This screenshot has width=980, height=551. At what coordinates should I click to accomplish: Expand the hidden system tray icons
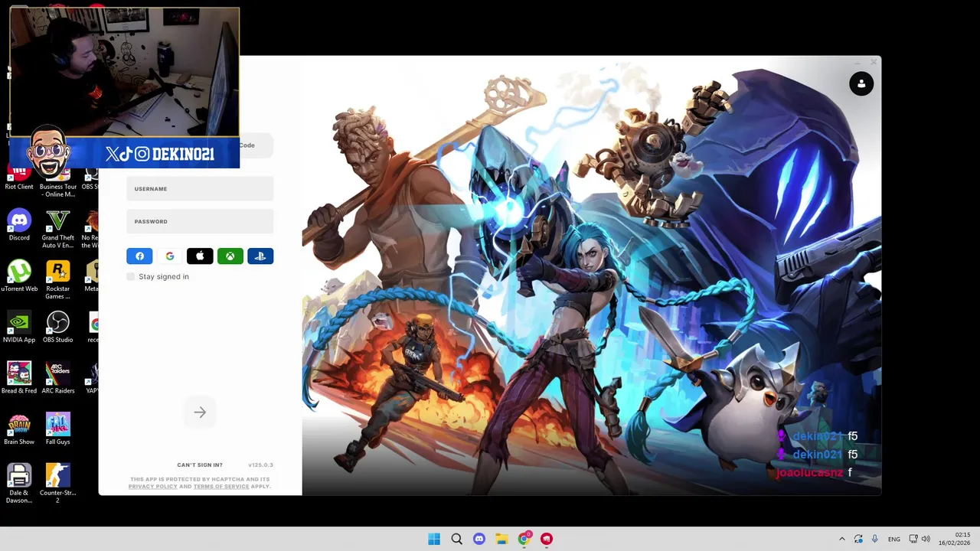coord(842,539)
